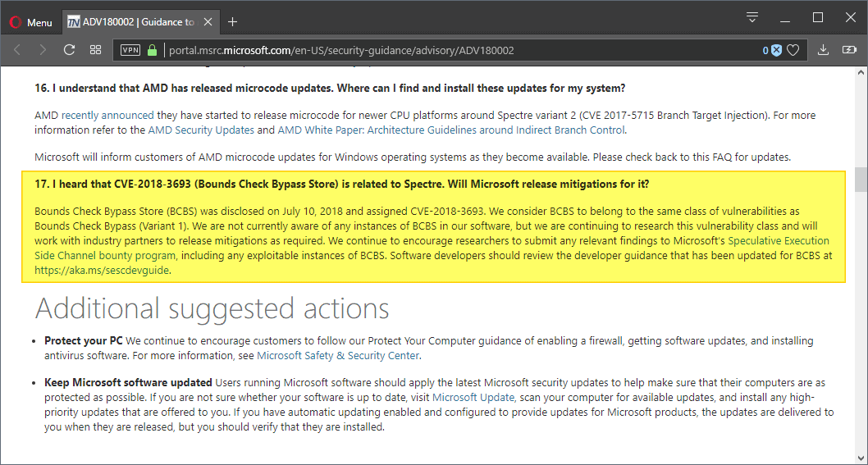The width and height of the screenshot is (868, 465).
Task: Click the green security padlock icon
Action: (153, 50)
